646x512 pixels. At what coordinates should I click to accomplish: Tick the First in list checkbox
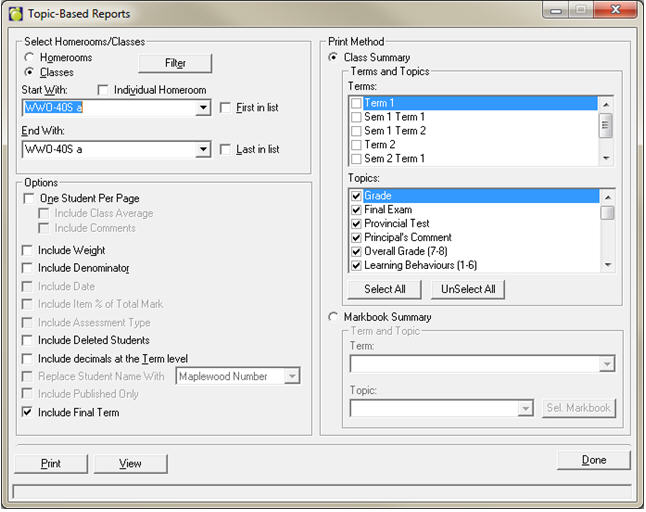point(226,108)
